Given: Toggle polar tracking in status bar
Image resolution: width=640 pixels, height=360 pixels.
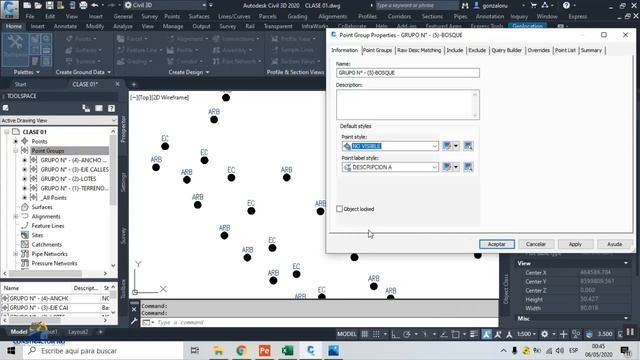Looking at the screenshot, I should [x=407, y=334].
